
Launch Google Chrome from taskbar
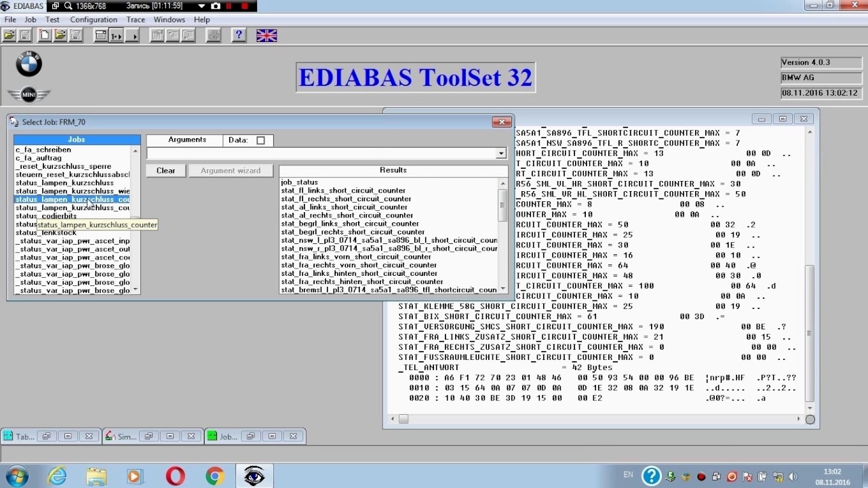click(x=215, y=476)
